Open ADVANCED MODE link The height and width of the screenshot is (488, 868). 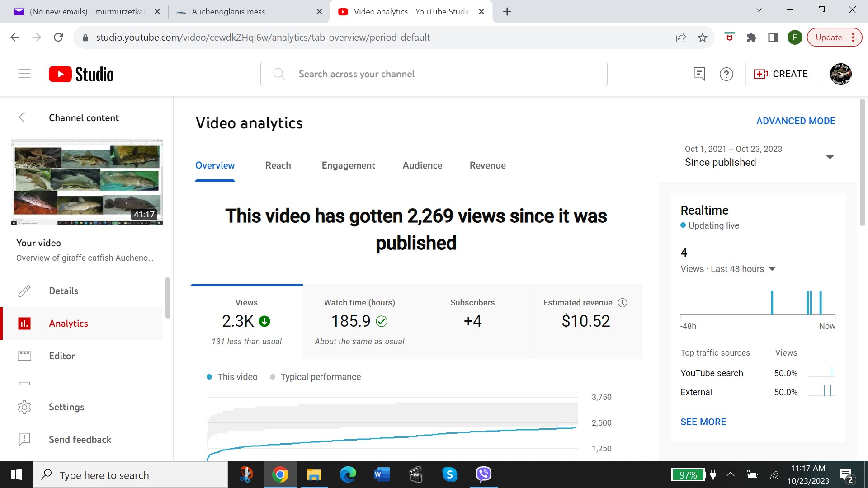pyautogui.click(x=796, y=121)
